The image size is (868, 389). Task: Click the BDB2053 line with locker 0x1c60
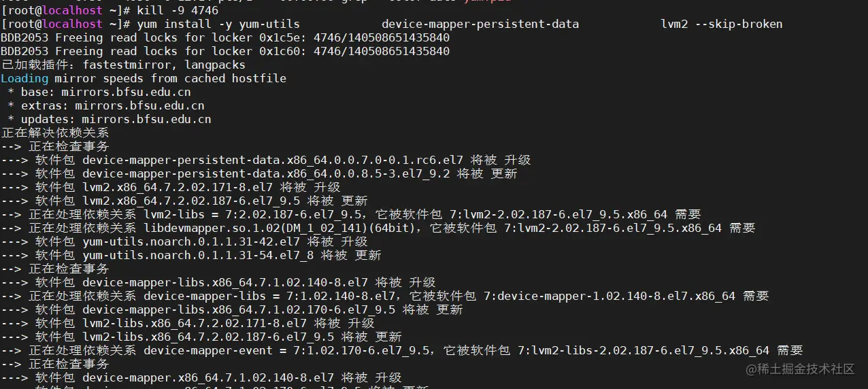pos(225,51)
